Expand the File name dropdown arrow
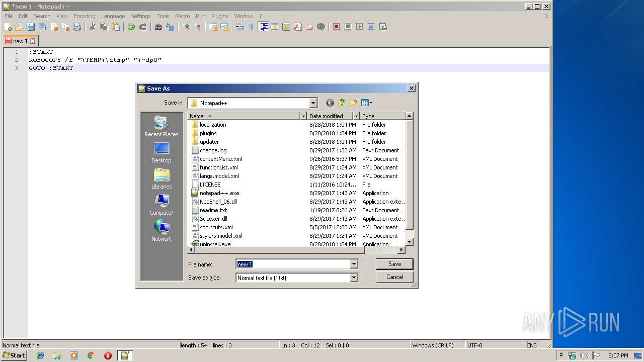 tap(354, 264)
